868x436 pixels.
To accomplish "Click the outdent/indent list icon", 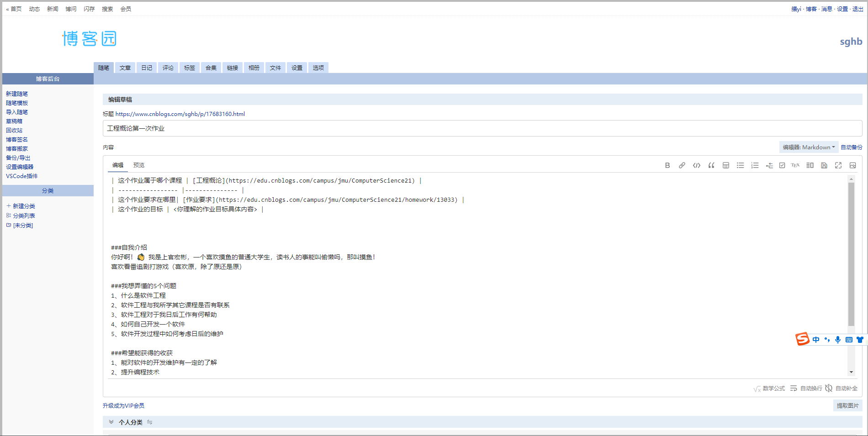I will (x=769, y=165).
